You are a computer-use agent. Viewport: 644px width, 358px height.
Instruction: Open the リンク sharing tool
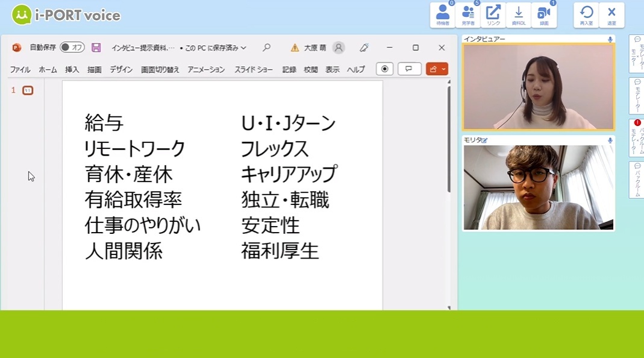495,13
